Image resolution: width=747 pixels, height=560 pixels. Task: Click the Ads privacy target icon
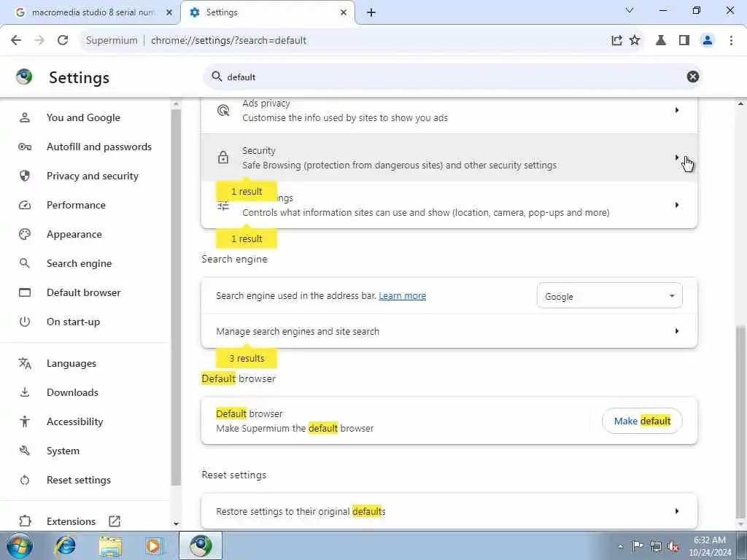[x=223, y=111]
